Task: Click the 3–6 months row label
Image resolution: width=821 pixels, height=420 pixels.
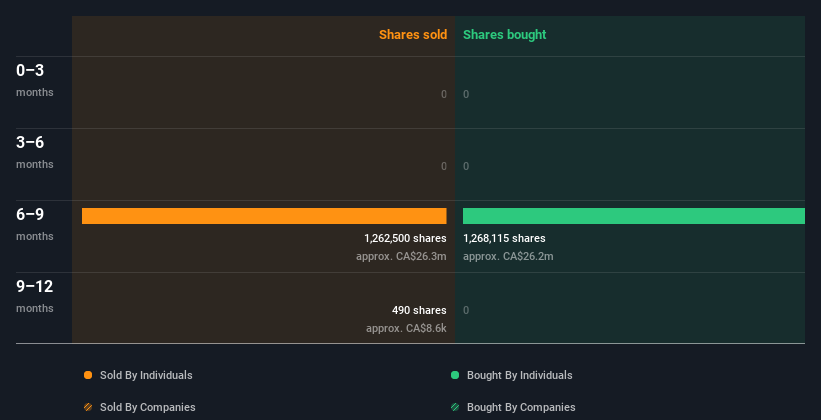Action: (35, 152)
